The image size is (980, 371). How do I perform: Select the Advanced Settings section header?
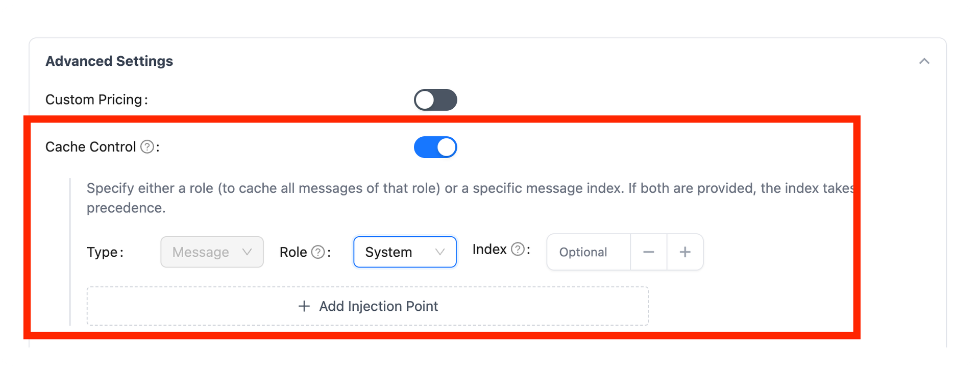[109, 61]
